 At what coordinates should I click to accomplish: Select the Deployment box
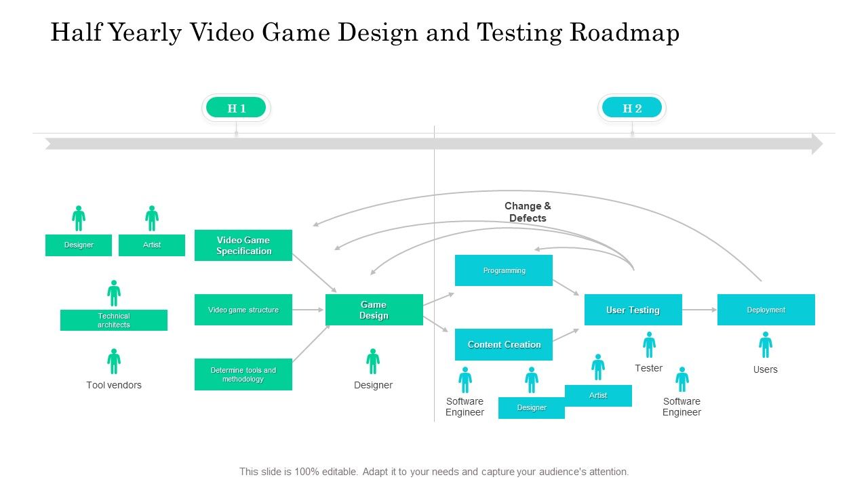766,310
